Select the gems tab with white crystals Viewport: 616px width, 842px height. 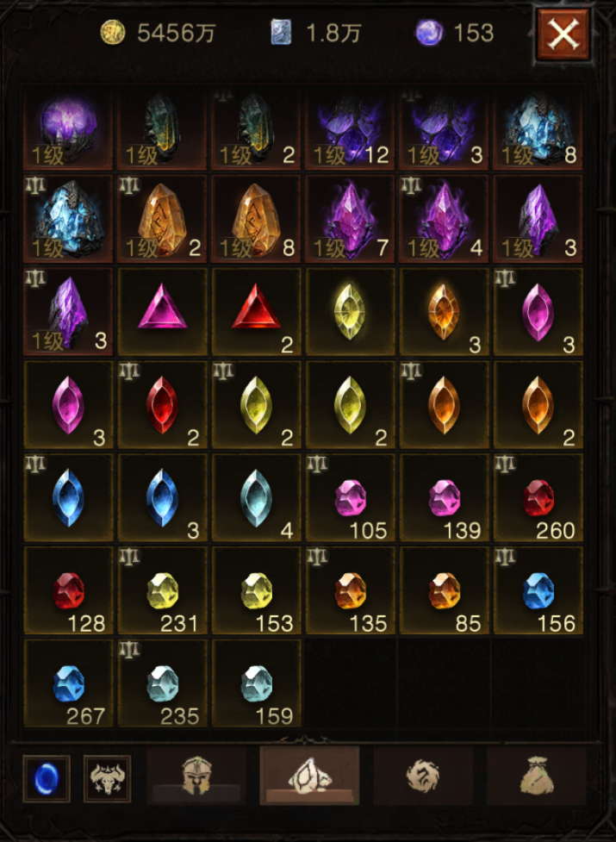(309, 776)
